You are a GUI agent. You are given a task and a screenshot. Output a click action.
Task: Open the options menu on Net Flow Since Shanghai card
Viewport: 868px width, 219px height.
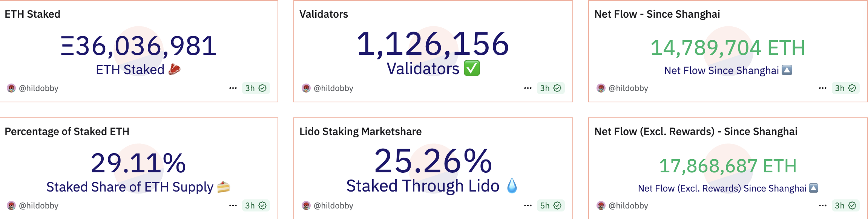click(x=822, y=88)
